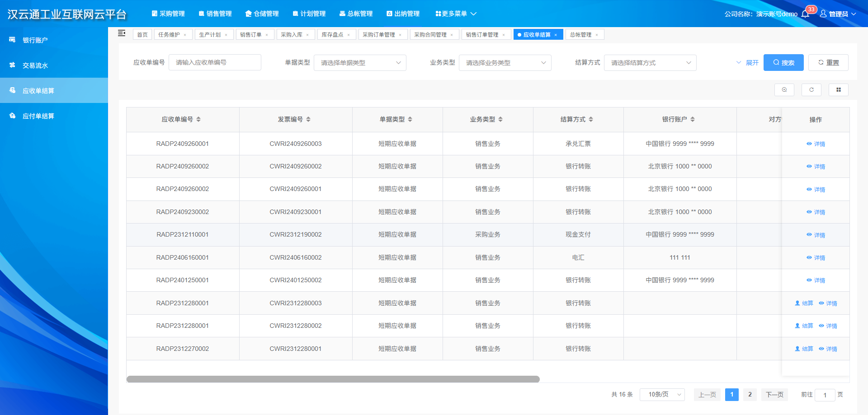Click the notification bell icon
The width and height of the screenshot is (868, 415).
pyautogui.click(x=805, y=14)
